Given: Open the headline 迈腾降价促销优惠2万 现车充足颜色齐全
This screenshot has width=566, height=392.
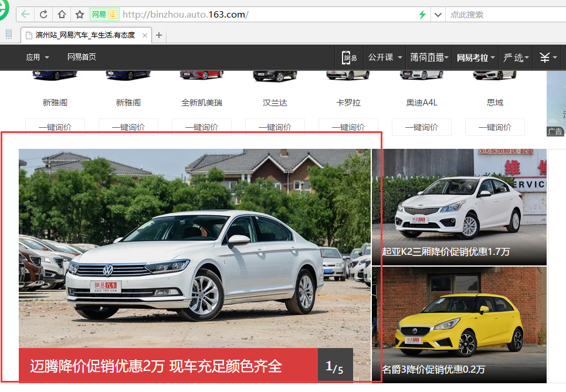Looking at the screenshot, I should (155, 366).
